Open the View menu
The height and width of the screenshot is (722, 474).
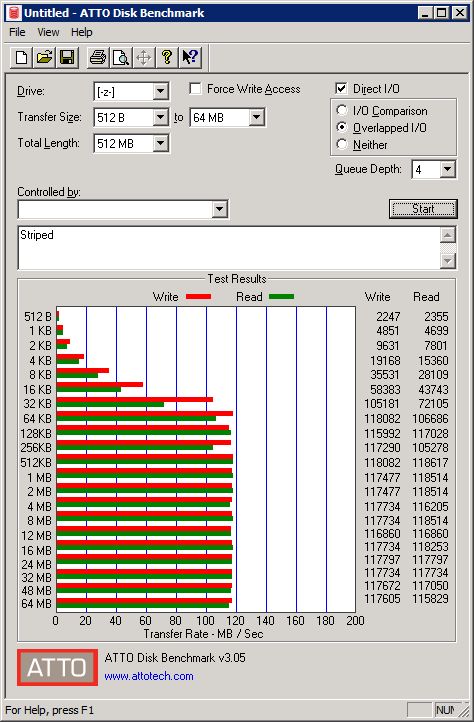(48, 32)
